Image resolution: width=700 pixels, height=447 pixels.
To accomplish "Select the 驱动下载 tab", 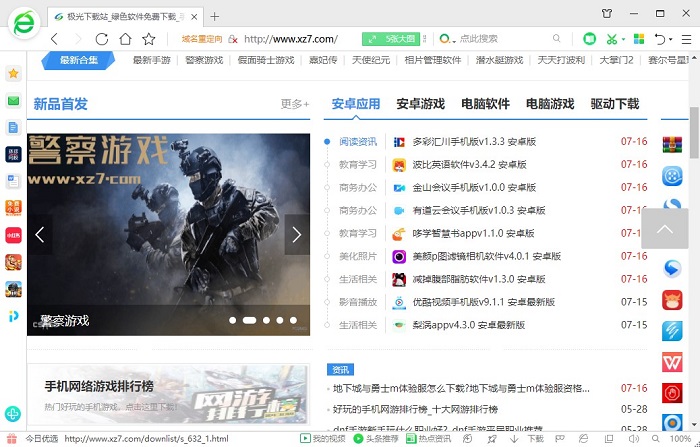I will point(615,104).
